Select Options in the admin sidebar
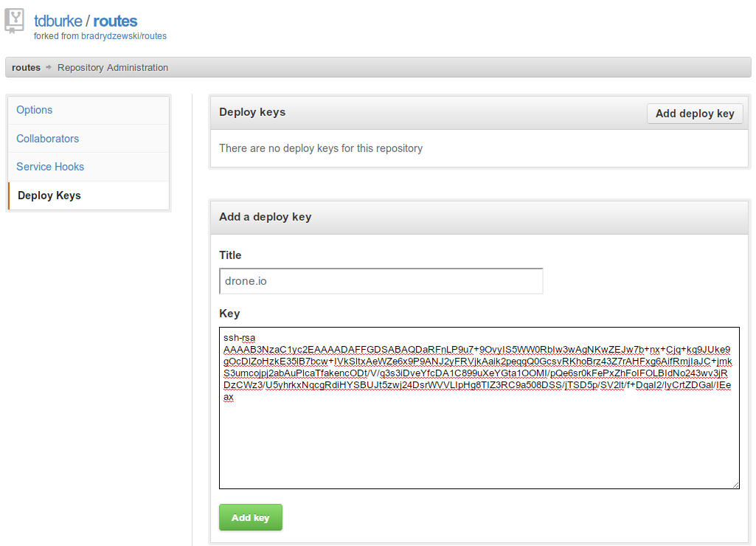Screen dimensions: 756x546 coord(35,110)
